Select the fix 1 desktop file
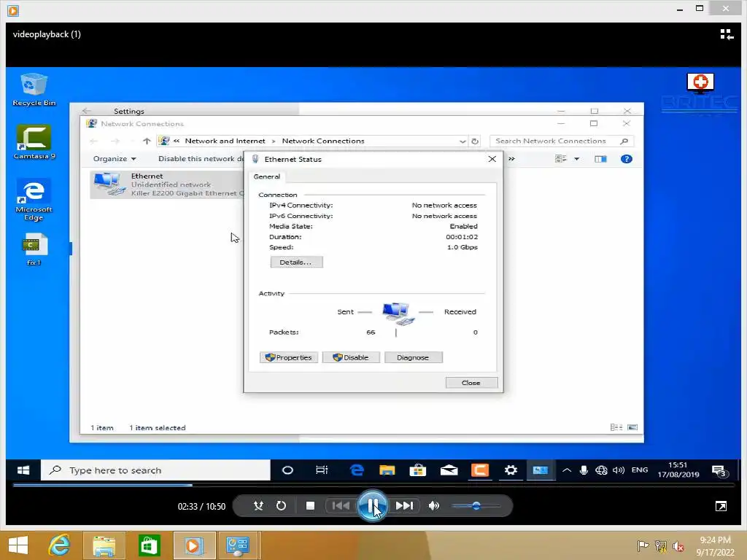Image resolution: width=747 pixels, height=560 pixels. coord(34,249)
